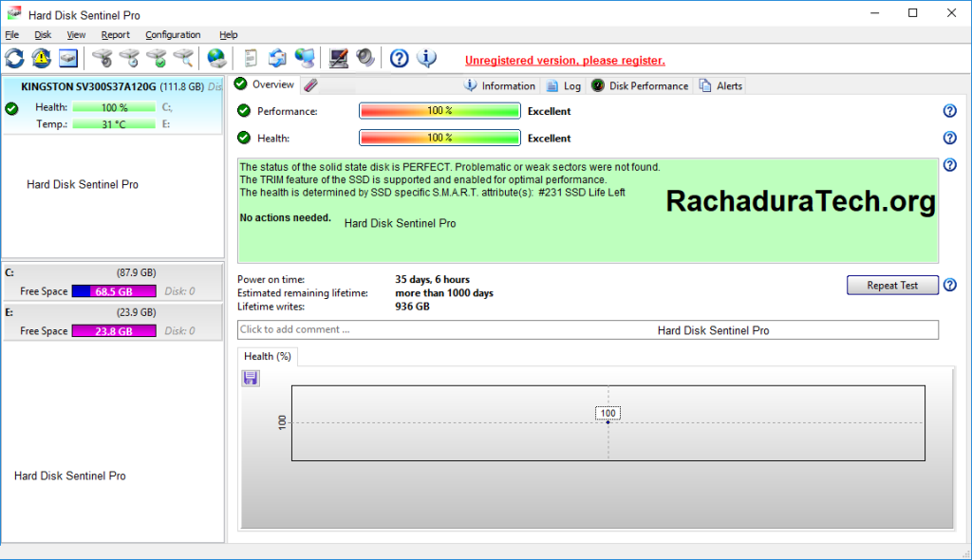This screenshot has width=972, height=560.
Task: Click the blue question mark help toolbar icon
Action: tap(400, 59)
